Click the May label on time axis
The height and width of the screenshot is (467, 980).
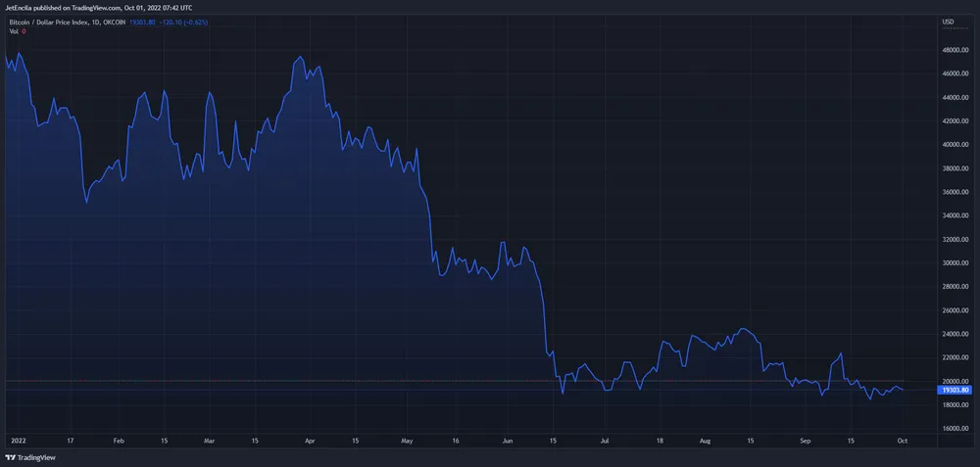tap(409, 442)
